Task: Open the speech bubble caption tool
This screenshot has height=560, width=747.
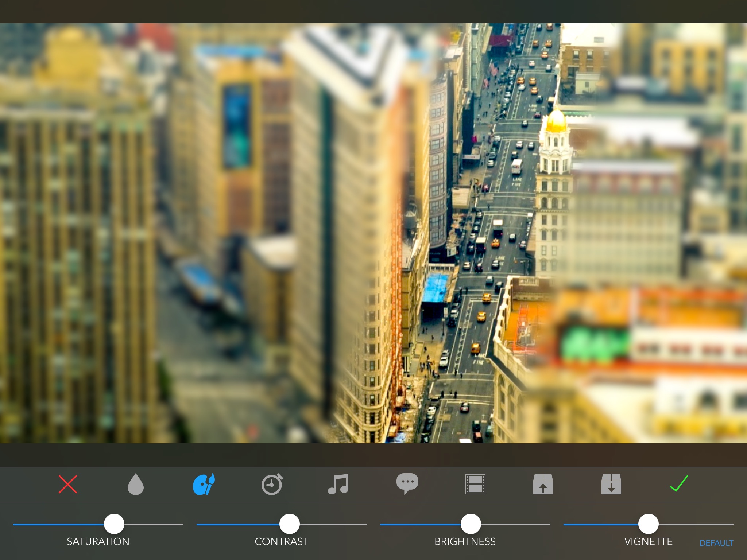Action: point(407,483)
